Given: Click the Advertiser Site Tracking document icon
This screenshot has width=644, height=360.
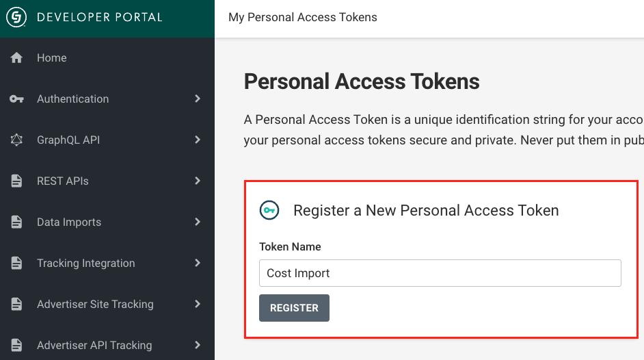Looking at the screenshot, I should pos(16,305).
